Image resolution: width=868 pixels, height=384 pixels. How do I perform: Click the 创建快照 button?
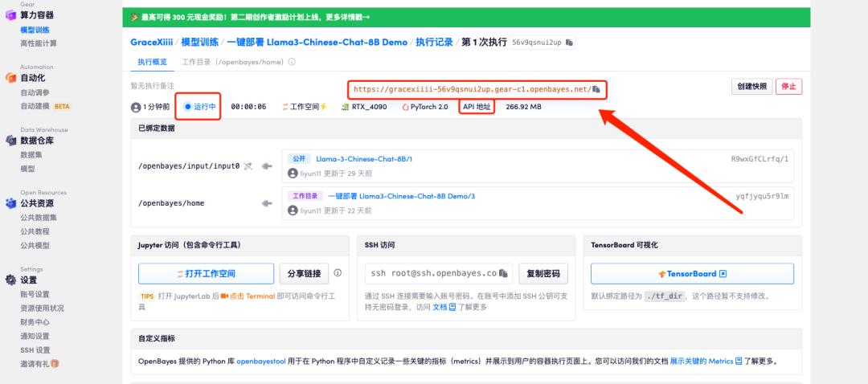pyautogui.click(x=751, y=87)
